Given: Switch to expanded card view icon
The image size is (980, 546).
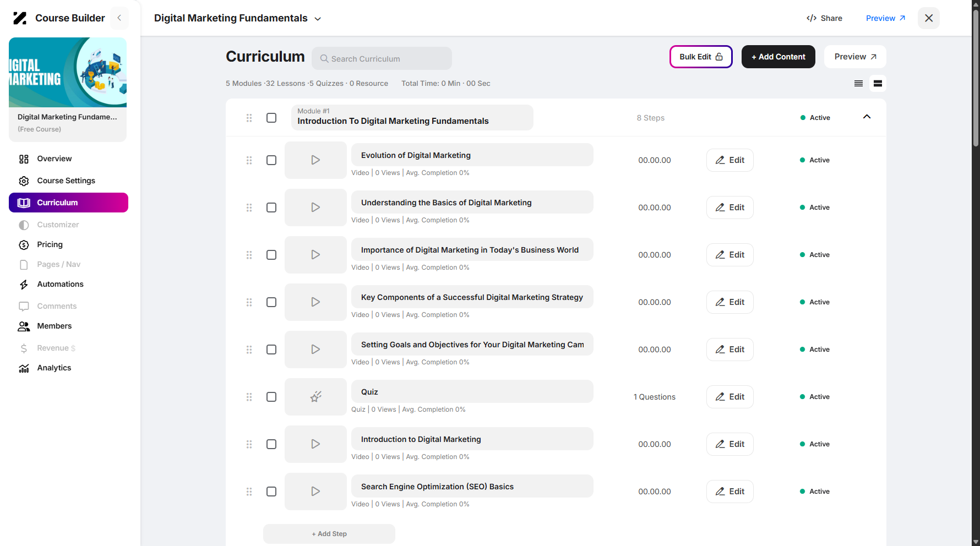Looking at the screenshot, I should (878, 84).
